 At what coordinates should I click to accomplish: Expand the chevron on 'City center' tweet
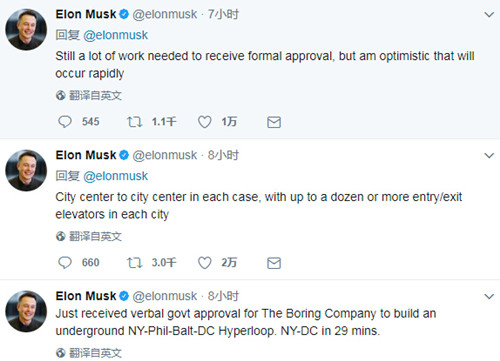tap(489, 156)
